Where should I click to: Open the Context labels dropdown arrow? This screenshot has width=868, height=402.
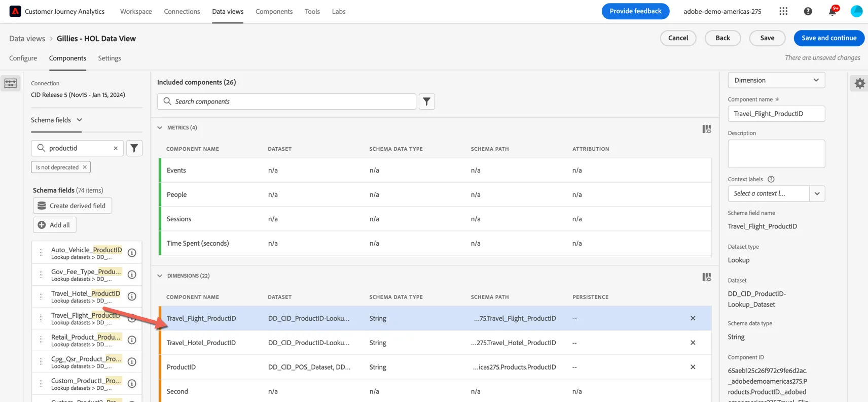coord(817,193)
